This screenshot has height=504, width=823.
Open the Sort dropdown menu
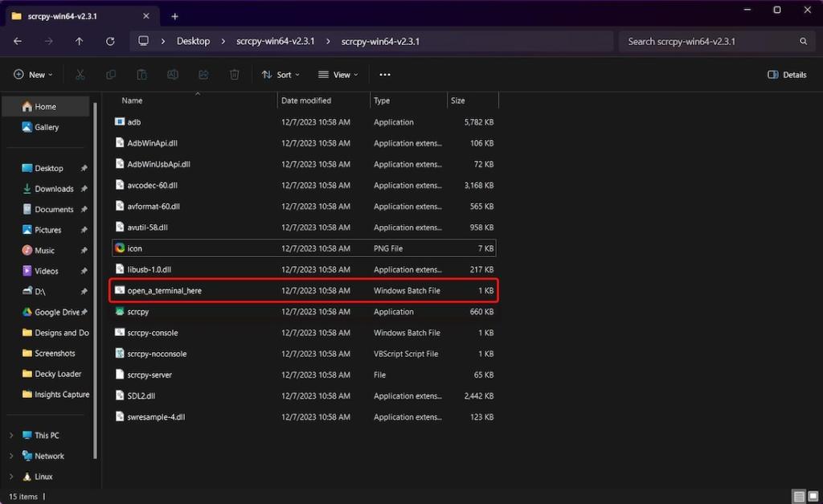(280, 75)
